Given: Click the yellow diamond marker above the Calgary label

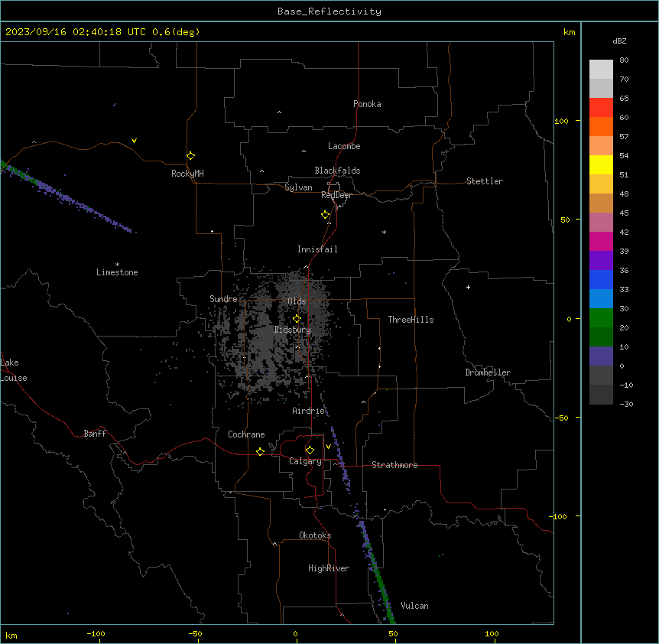Looking at the screenshot, I should (310, 450).
